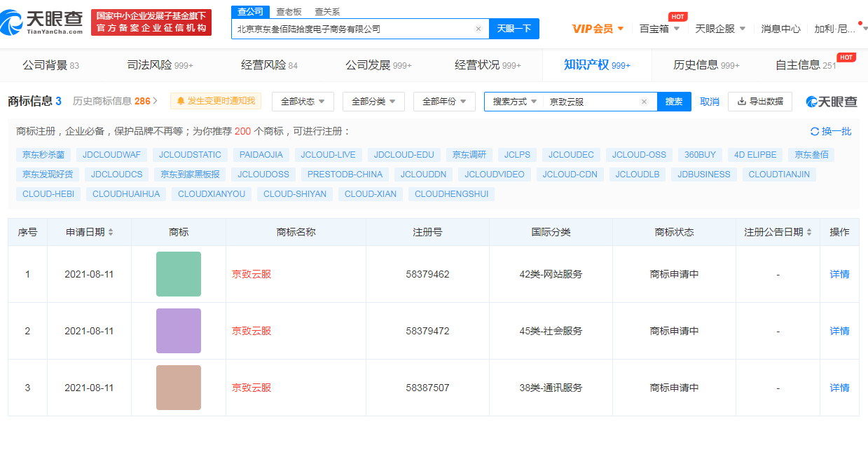Click the refresh icon next to 换一批
Image resolution: width=868 pixels, height=457 pixels.
[815, 132]
